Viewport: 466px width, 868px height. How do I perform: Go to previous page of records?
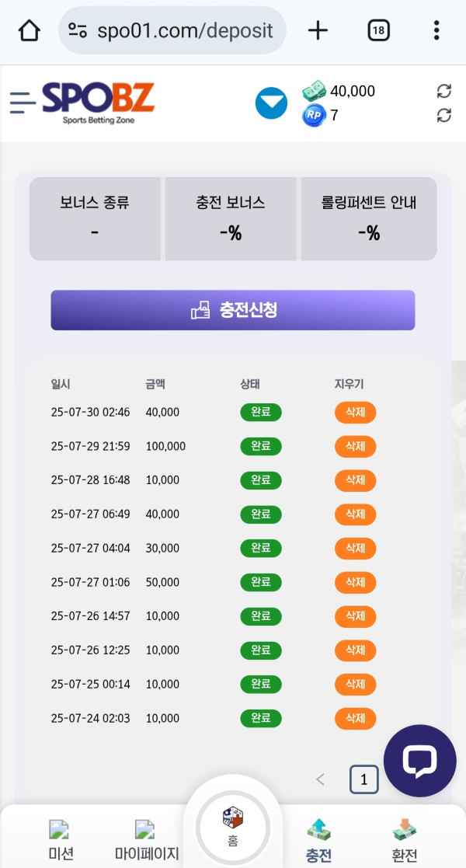[320, 779]
